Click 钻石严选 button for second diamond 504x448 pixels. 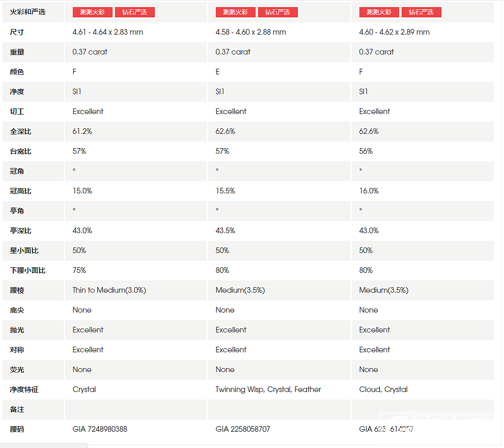tap(278, 12)
